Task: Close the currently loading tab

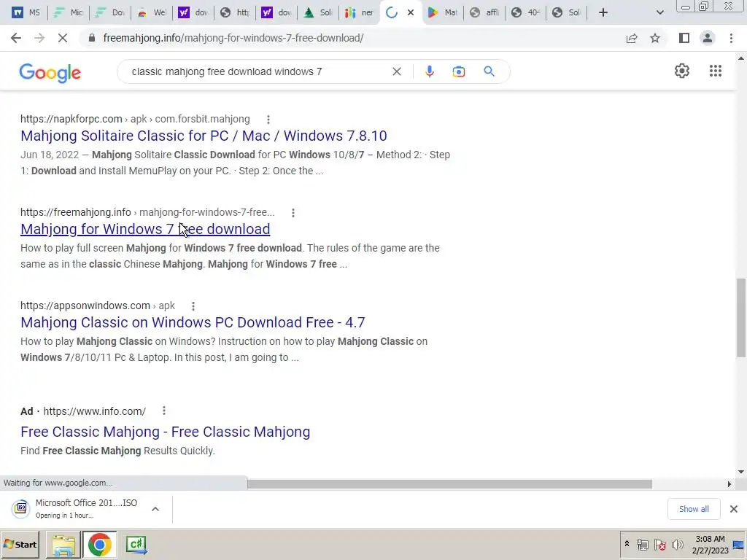Action: pyautogui.click(x=411, y=12)
